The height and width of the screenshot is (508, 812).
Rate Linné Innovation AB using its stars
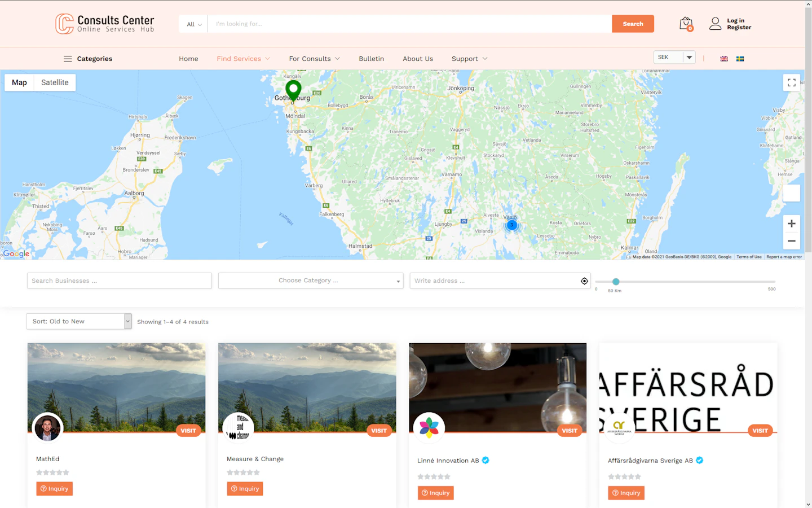click(434, 477)
